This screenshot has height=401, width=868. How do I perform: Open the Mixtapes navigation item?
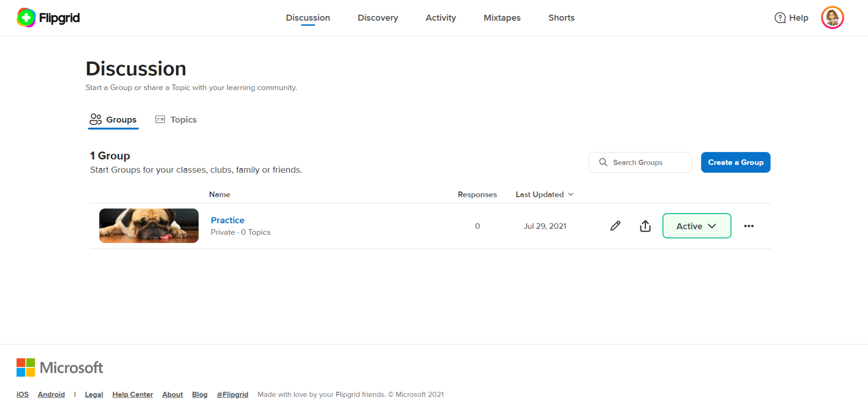502,18
